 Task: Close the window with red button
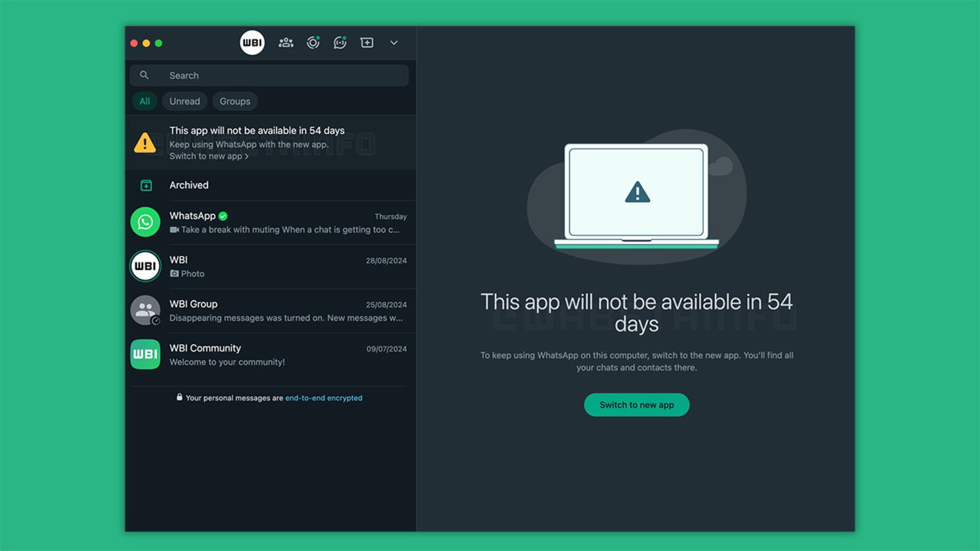click(134, 43)
